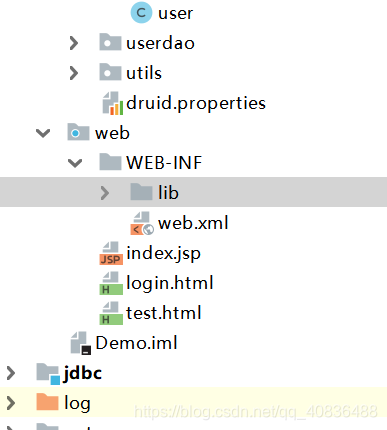This screenshot has width=387, height=430.
Task: Click the WEB-INF folder icon
Action: tap(110, 162)
